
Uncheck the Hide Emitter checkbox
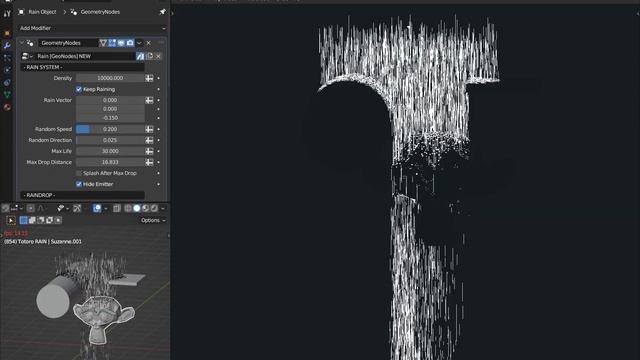click(79, 184)
